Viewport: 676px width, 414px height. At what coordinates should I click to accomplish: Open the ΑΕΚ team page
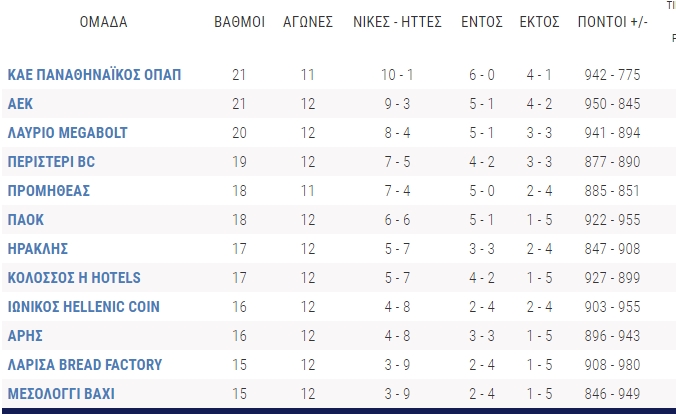click(x=20, y=104)
